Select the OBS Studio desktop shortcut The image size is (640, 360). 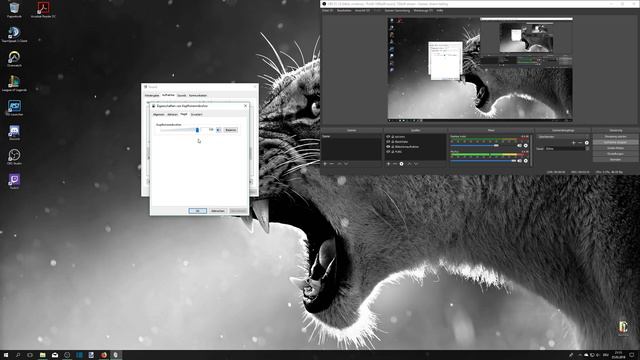[14, 157]
